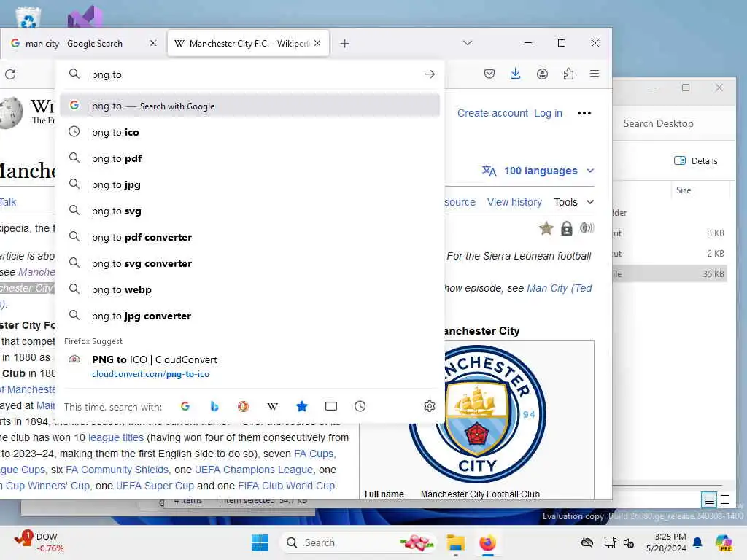Search history with the clock icon
Screen dimensions: 747x560
pyautogui.click(x=360, y=406)
